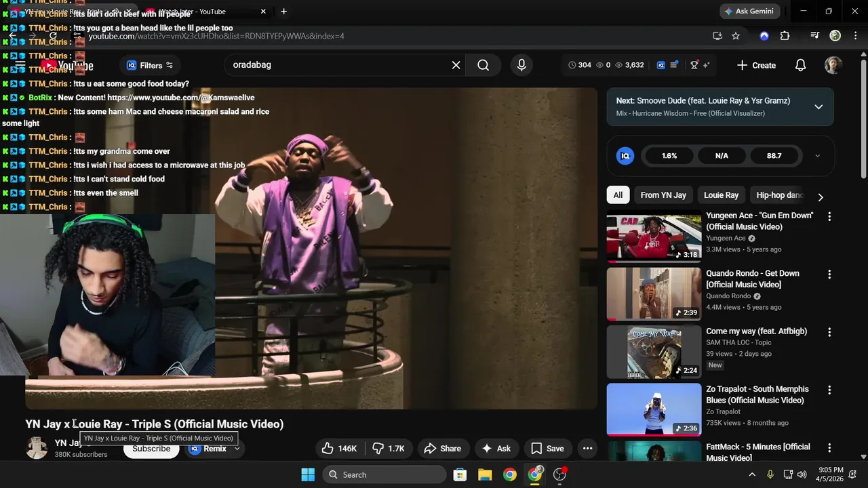868x488 pixels.
Task: Click the vidIQ Remix button
Action: 208,449
